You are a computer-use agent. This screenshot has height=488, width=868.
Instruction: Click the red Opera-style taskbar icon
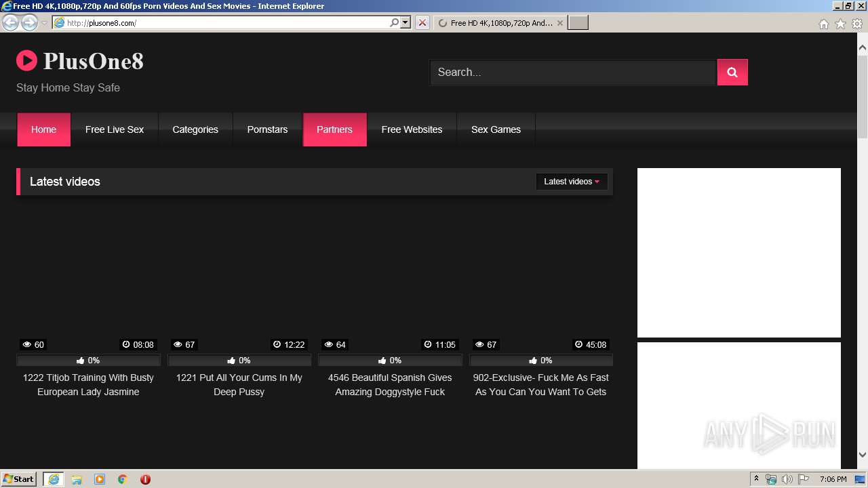[145, 479]
